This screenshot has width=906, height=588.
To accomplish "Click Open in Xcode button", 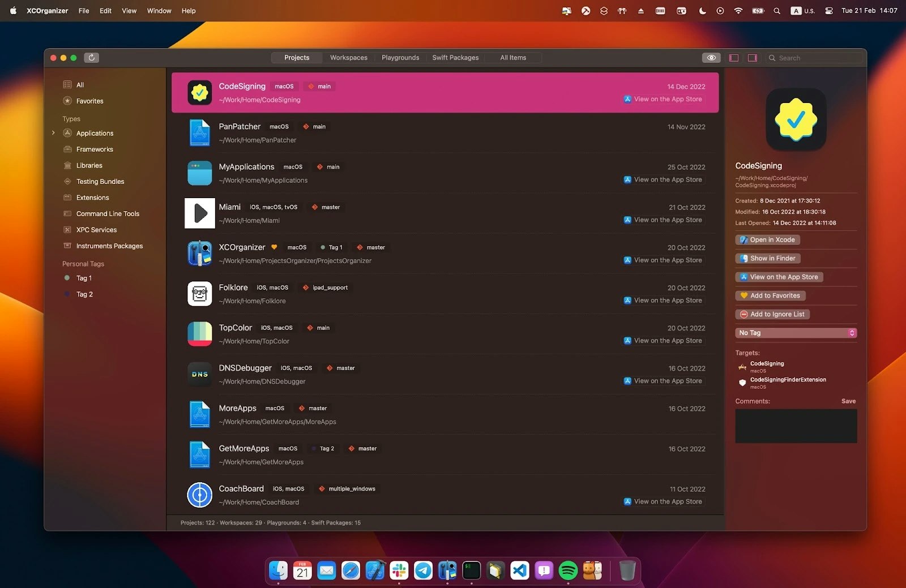I will click(x=767, y=240).
